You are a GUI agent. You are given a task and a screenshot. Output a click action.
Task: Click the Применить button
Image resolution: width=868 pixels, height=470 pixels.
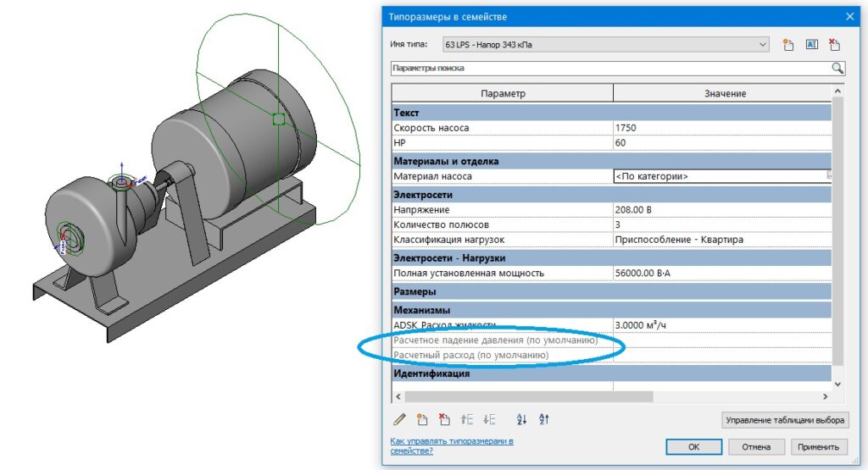(x=819, y=447)
